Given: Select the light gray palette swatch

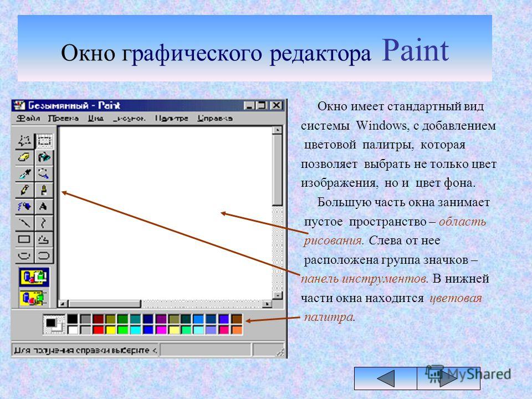Looking at the screenshot, I should (85, 329).
